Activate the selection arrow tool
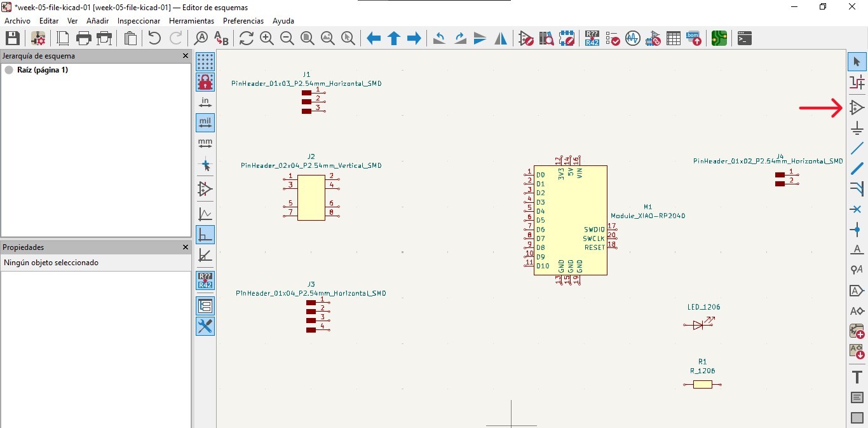The height and width of the screenshot is (428, 868). (857, 62)
